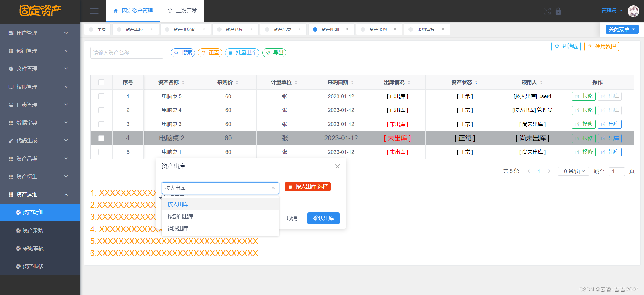Viewport: 644px width, 295px height.
Task: Click the fullscreen expand icon in header
Action: tap(547, 11)
